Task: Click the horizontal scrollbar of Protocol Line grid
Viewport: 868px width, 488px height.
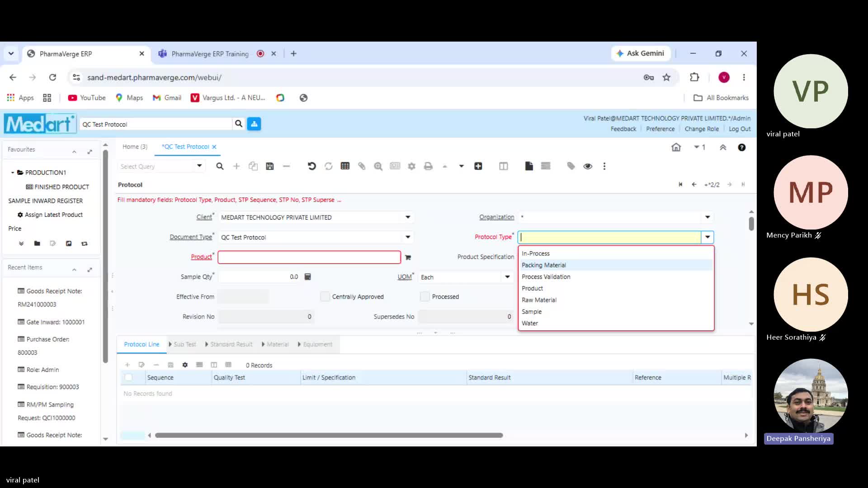Action: 329,436
